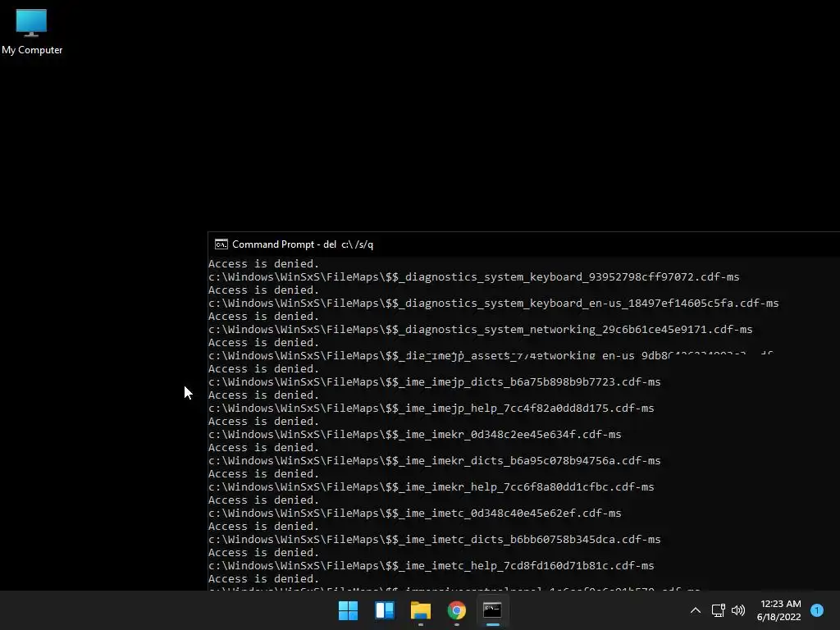Select line ending imetc_help_7cd8fd160d71b81c.cdf-ms
The width and height of the screenshot is (840, 630).
point(431,566)
